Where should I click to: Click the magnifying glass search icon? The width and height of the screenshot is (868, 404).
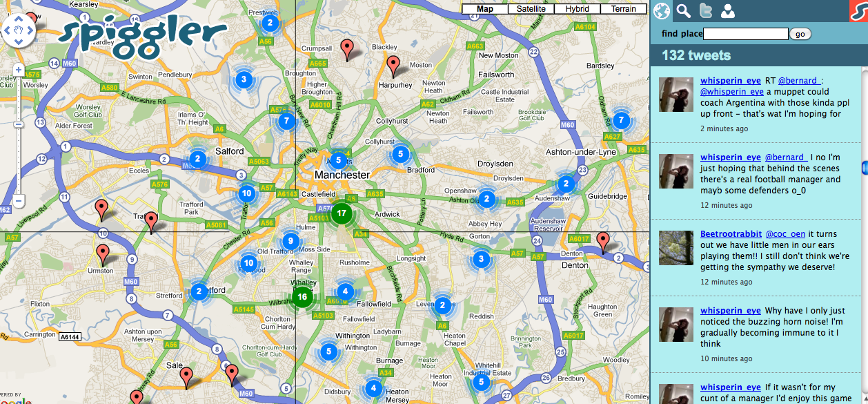click(683, 10)
